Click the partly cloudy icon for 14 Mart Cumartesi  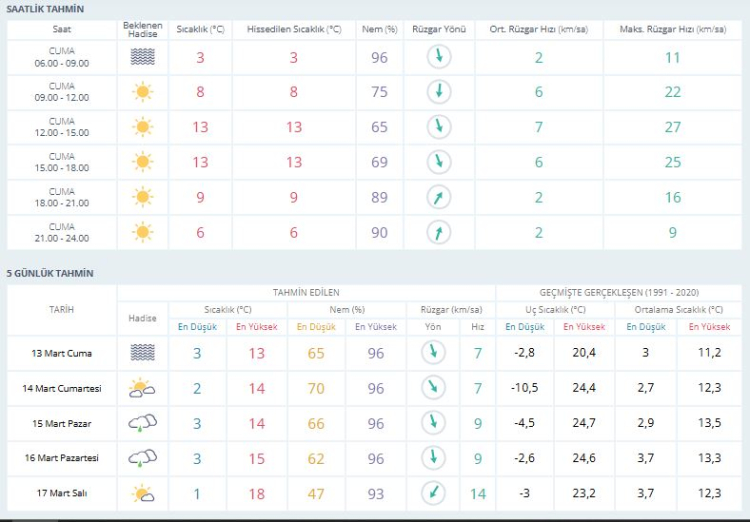click(141, 387)
